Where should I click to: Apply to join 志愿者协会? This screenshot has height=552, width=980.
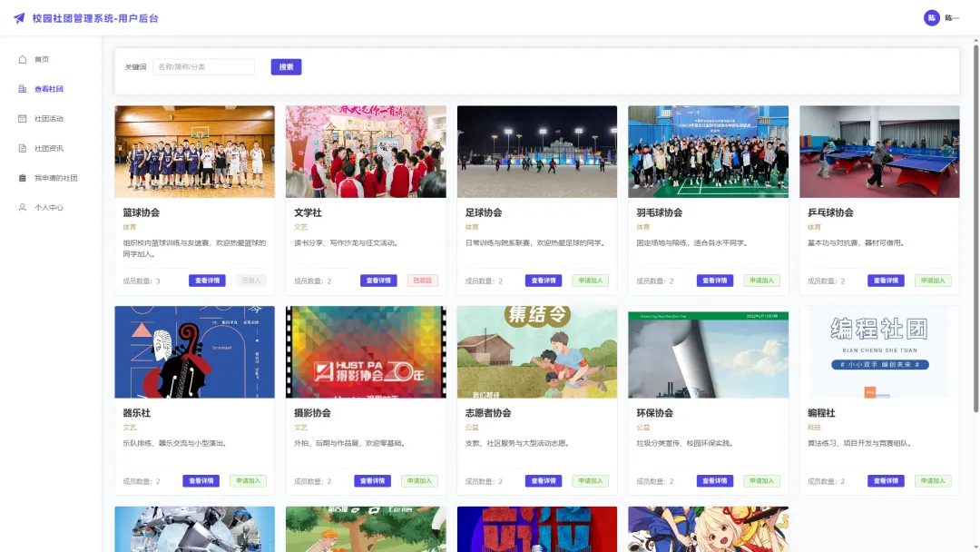click(x=590, y=481)
